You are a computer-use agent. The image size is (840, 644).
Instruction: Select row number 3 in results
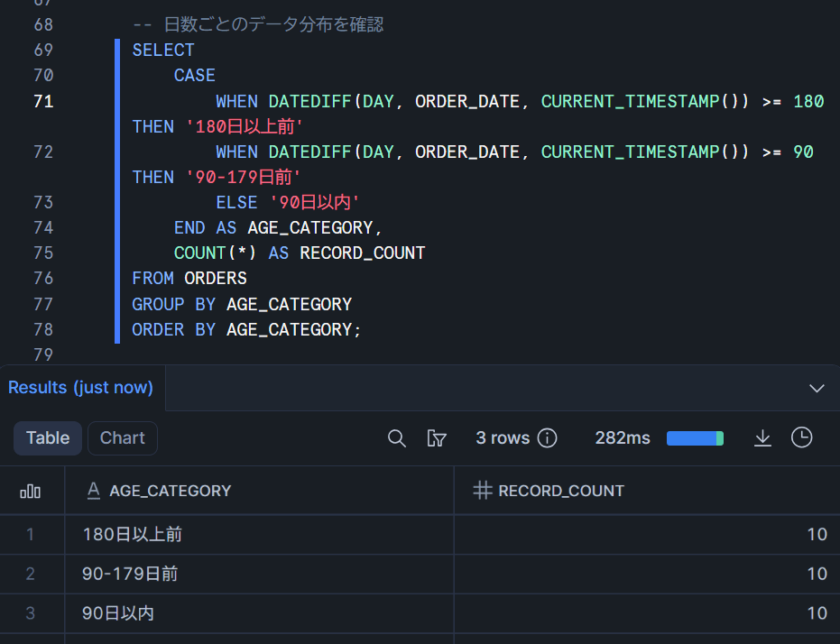click(31, 613)
